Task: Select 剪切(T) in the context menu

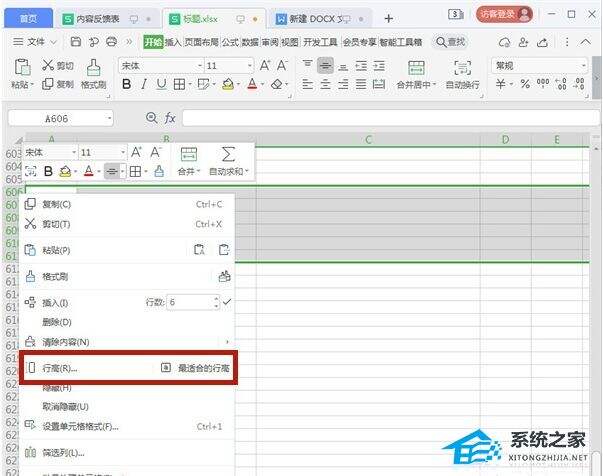Action: coord(127,224)
